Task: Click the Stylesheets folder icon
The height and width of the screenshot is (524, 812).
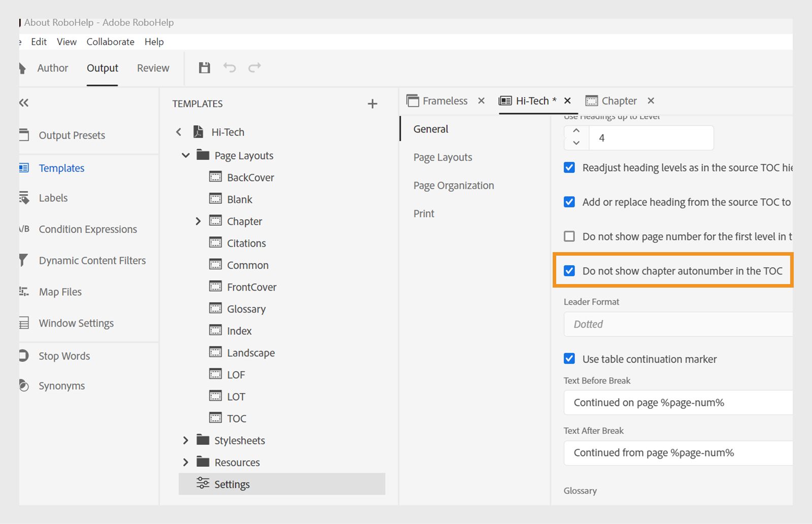Action: 203,439
